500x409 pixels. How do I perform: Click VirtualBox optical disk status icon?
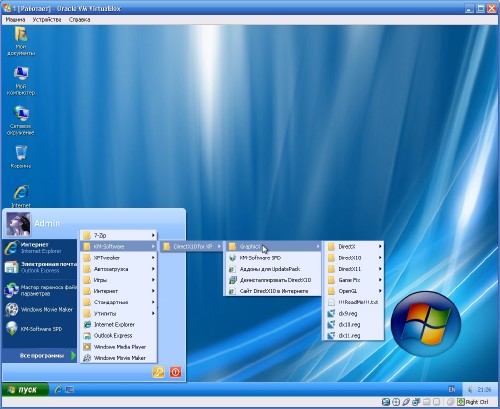[x=396, y=402]
